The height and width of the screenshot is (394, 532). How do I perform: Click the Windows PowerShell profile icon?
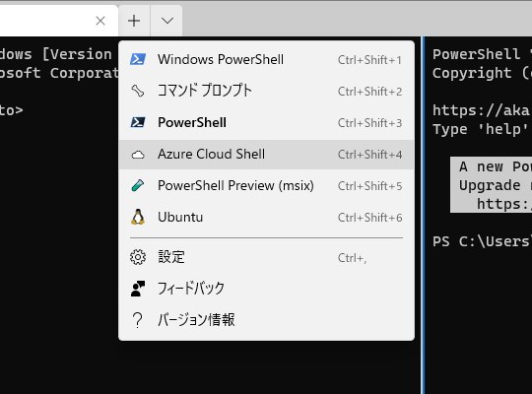coord(138,59)
